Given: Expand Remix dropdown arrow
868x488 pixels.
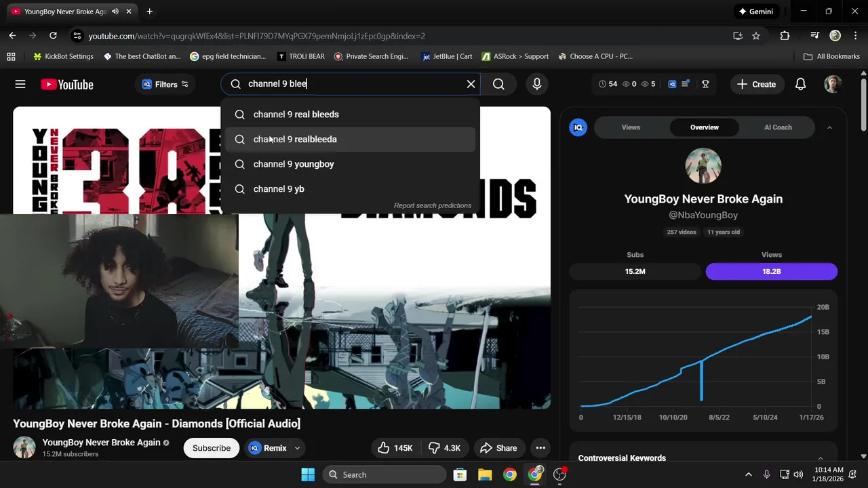Looking at the screenshot, I should point(297,448).
